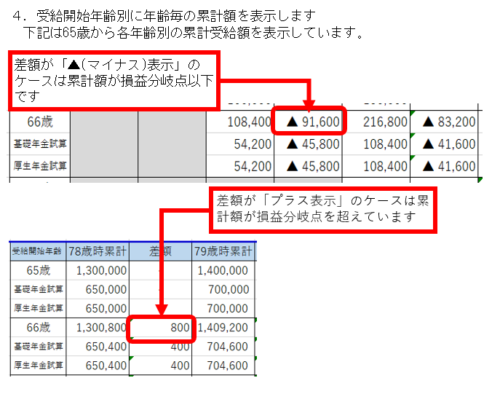This screenshot has width=500, height=394.
Task: Click the red callout about プラス表示
Action: tap(323, 210)
